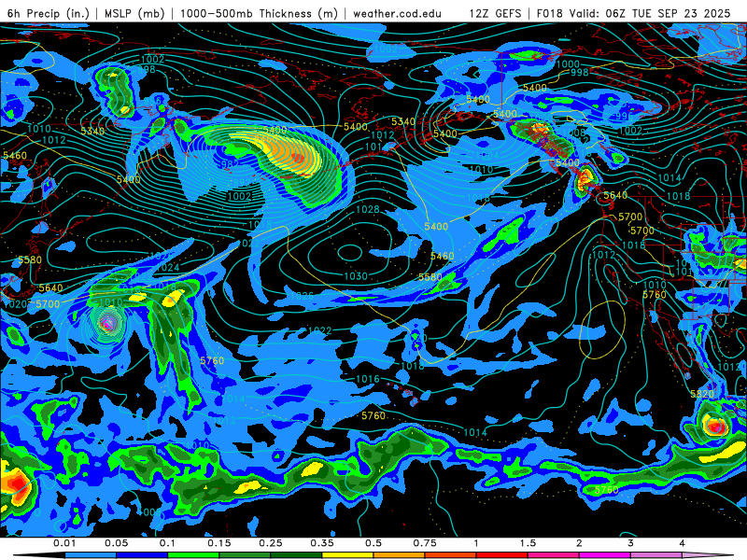Select the 1022 isobar label

[x=320, y=330]
